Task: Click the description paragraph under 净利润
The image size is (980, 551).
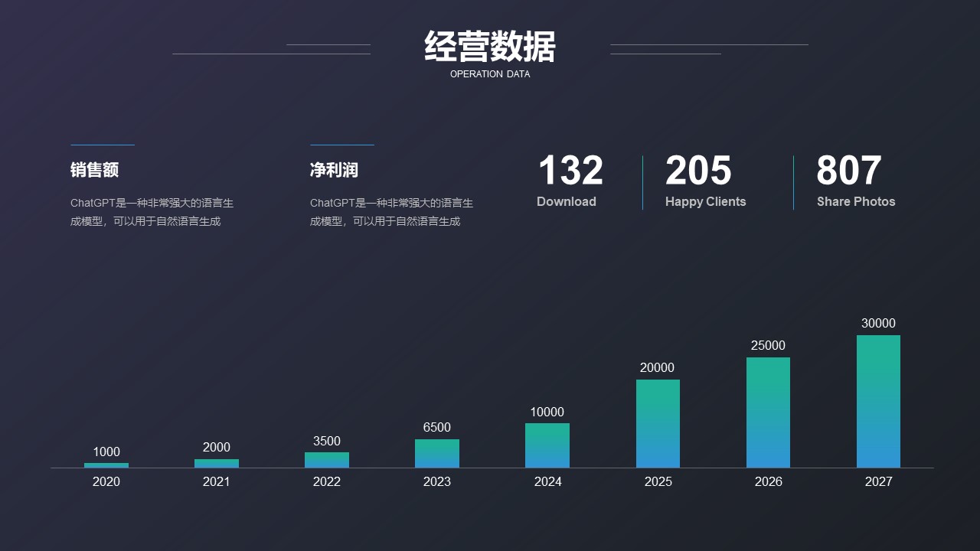Action: click(x=391, y=212)
